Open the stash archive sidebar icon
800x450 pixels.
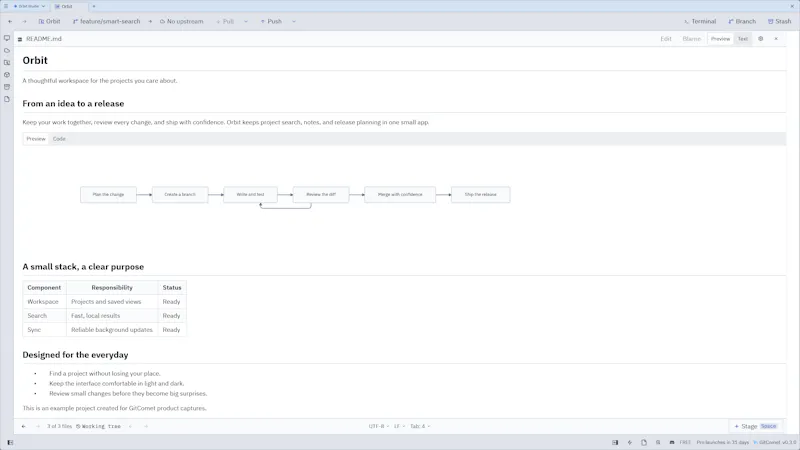coord(7,87)
